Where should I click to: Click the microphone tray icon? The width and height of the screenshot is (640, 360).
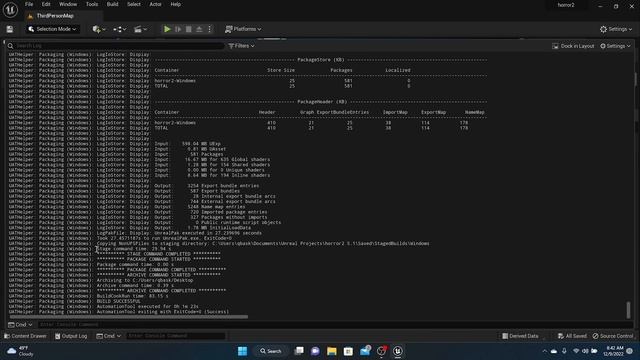point(564,351)
